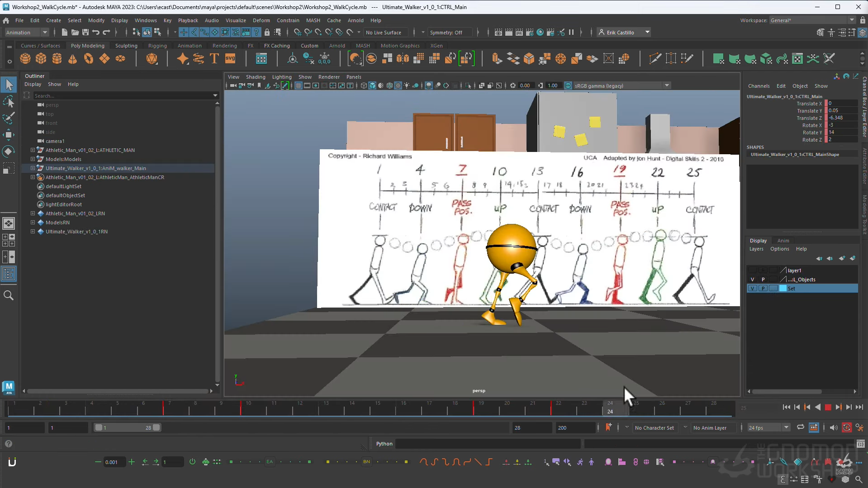Screen dimensions: 868x488
Task: Click the Save scene icon
Action: coord(85,32)
